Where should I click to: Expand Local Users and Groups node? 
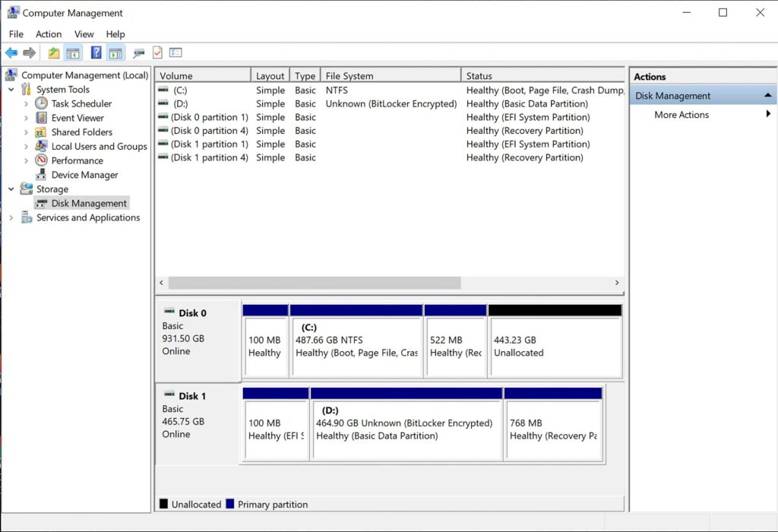(27, 147)
